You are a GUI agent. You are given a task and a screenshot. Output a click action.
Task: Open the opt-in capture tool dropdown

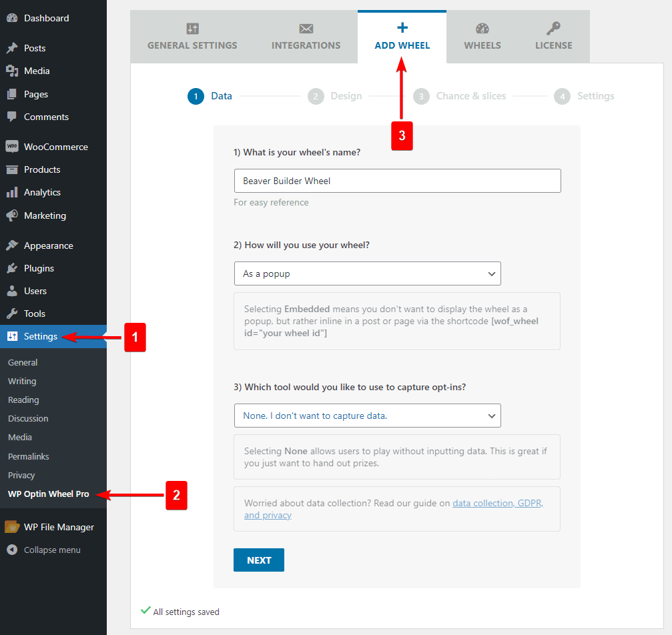point(367,416)
